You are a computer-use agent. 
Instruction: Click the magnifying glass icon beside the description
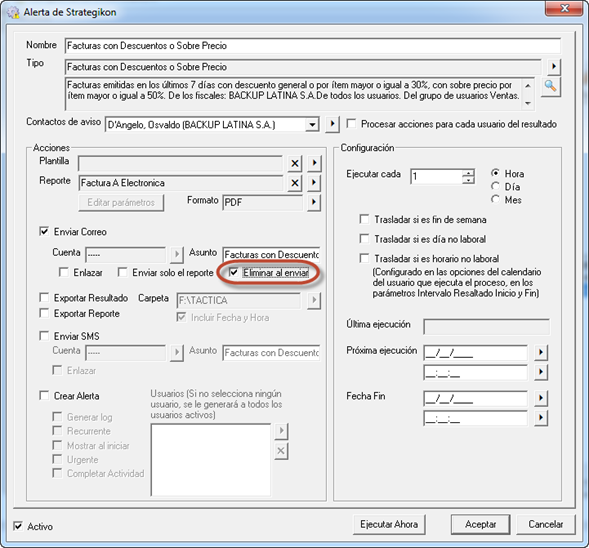pyautogui.click(x=551, y=86)
